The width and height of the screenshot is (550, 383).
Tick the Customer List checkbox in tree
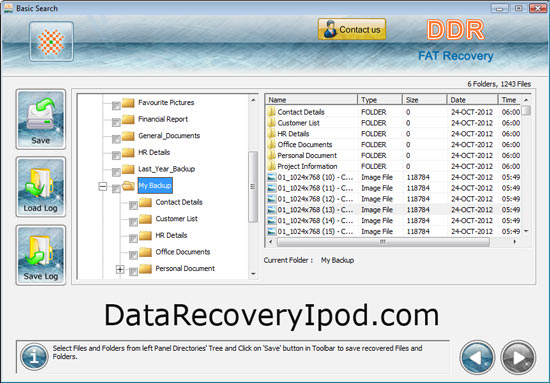133,222
